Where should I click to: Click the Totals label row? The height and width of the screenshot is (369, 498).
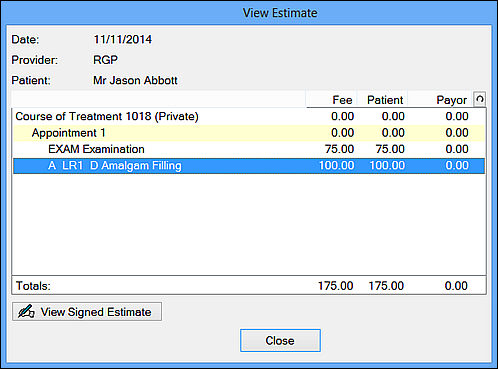(x=249, y=286)
